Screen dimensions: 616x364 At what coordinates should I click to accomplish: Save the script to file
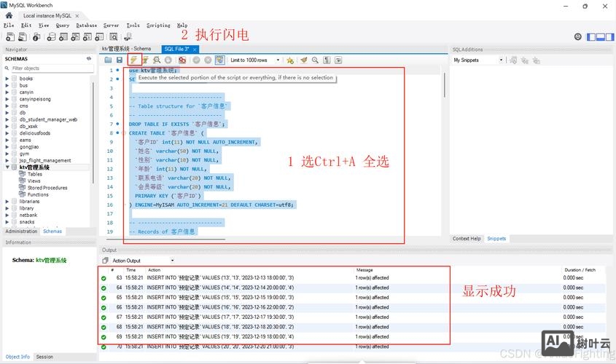(120, 60)
